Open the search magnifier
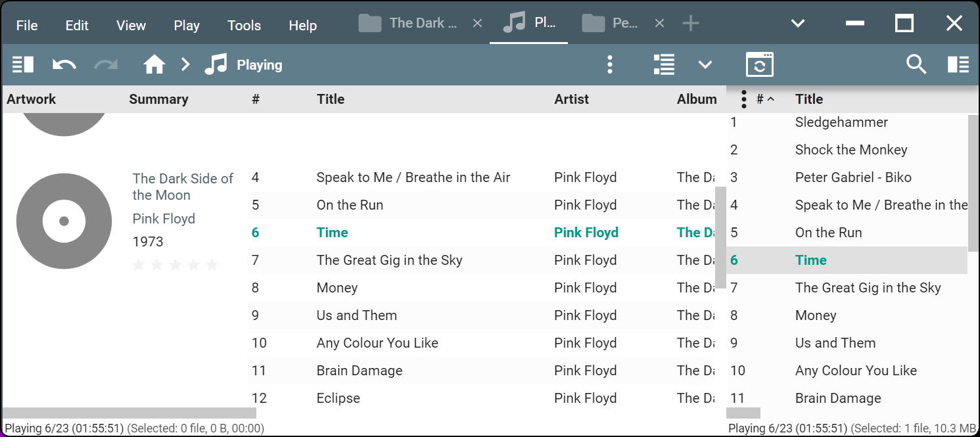980x437 pixels. point(916,64)
